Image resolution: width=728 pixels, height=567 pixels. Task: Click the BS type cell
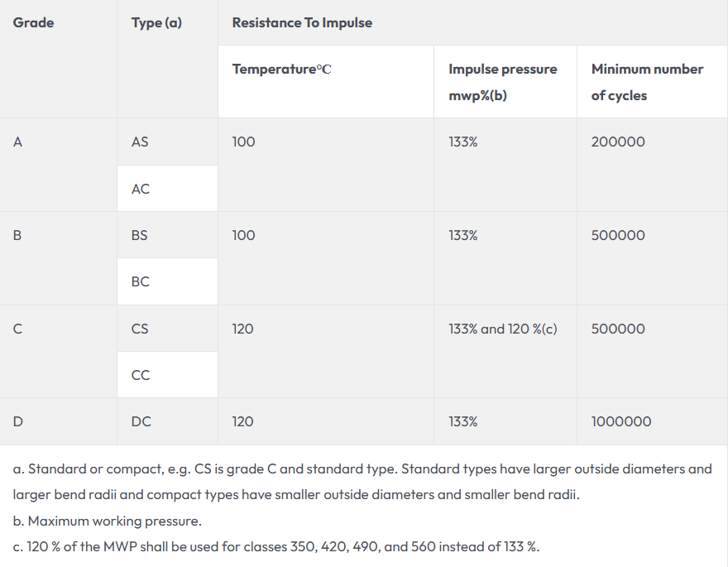pos(140,235)
